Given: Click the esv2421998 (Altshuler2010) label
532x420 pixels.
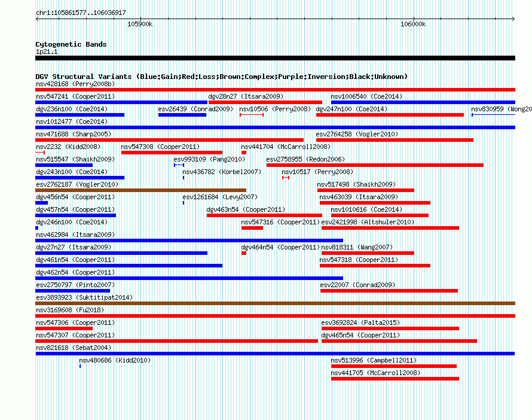Looking at the screenshot, I should click(x=368, y=222).
